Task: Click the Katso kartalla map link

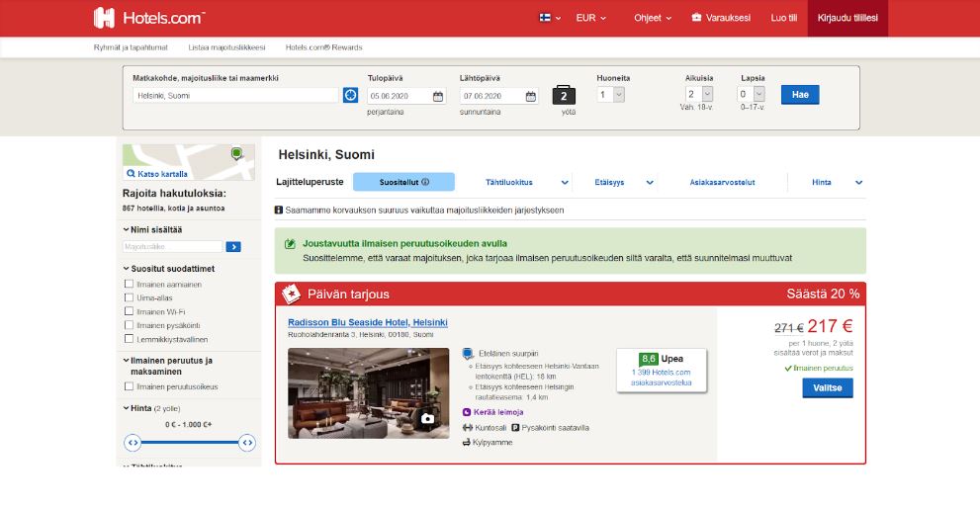Action: tap(162, 174)
